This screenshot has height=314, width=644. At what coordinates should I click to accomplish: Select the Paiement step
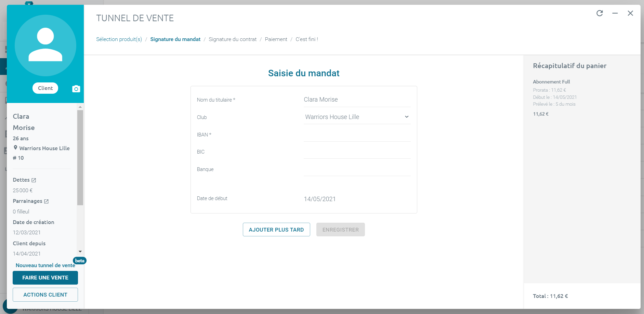coord(276,39)
